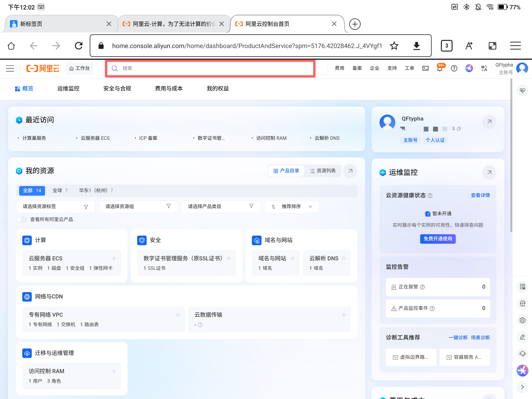The image size is (532, 399).
Task: Open the 请选择资源组 dropdown
Action: pos(138,207)
